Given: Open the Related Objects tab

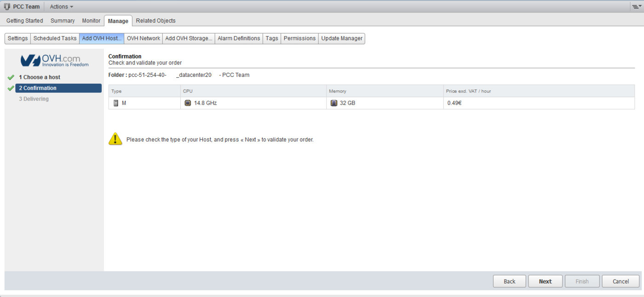Looking at the screenshot, I should tap(155, 21).
